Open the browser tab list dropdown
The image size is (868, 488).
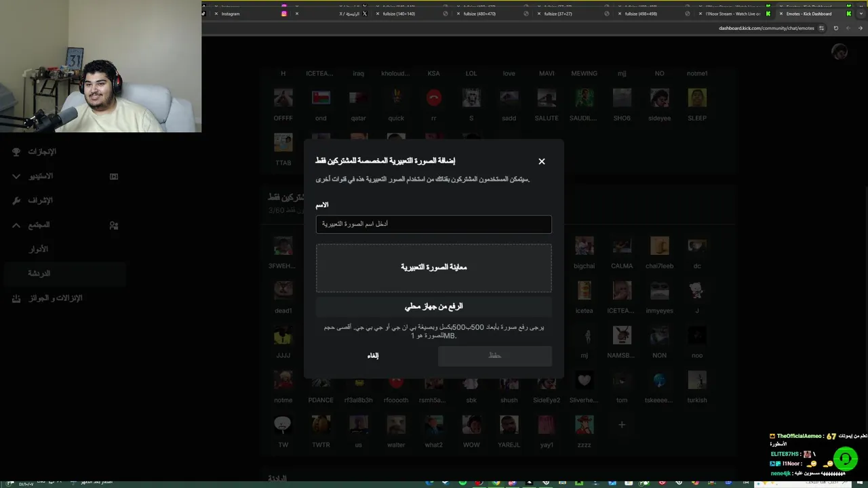click(x=863, y=14)
